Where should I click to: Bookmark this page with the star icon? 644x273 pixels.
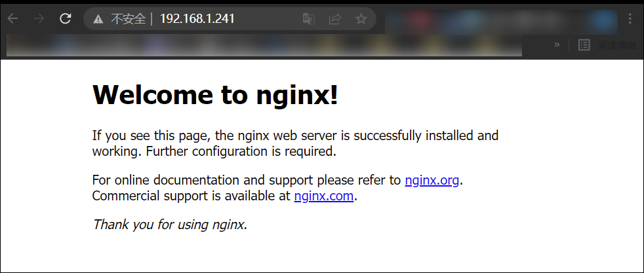click(x=361, y=18)
